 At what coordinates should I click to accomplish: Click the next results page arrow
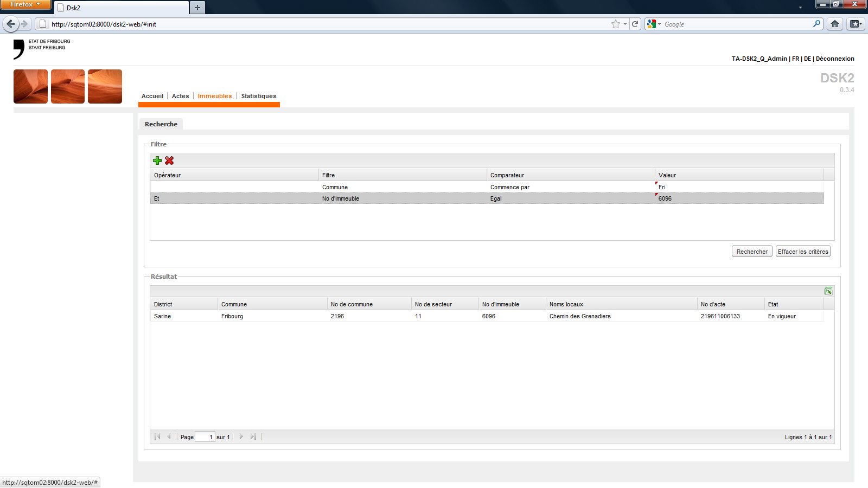[241, 436]
